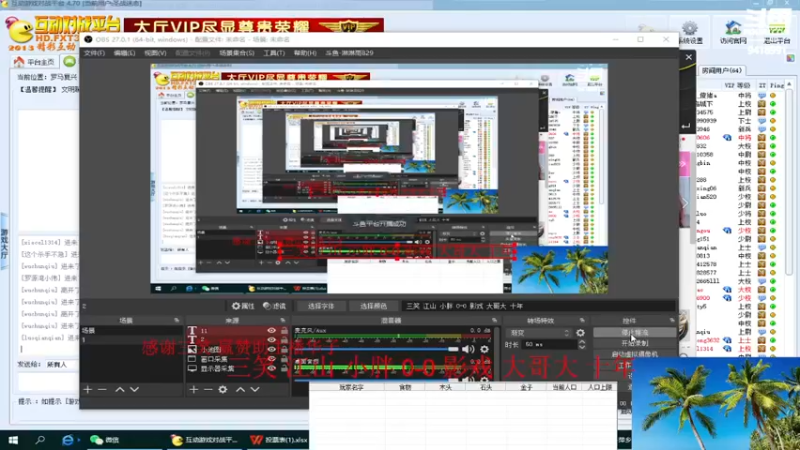Viewport: 800px width, 450px height.
Task: Pop out the scenes dock panel
Action: (x=177, y=320)
